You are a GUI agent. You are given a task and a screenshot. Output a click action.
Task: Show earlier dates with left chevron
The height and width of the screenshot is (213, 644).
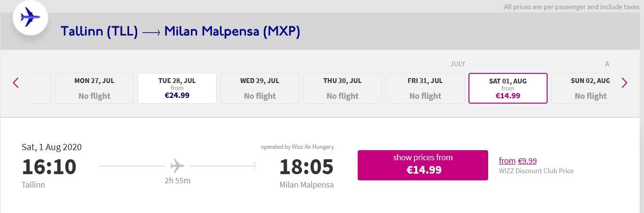click(16, 83)
